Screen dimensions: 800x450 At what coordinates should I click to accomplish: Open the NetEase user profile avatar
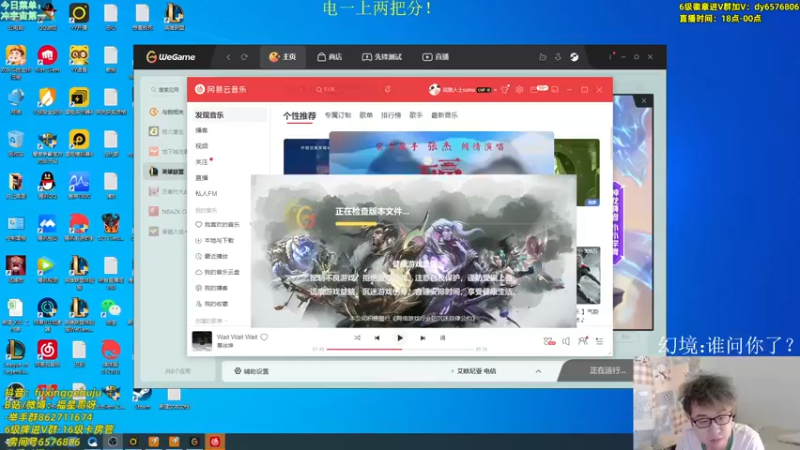[x=434, y=89]
